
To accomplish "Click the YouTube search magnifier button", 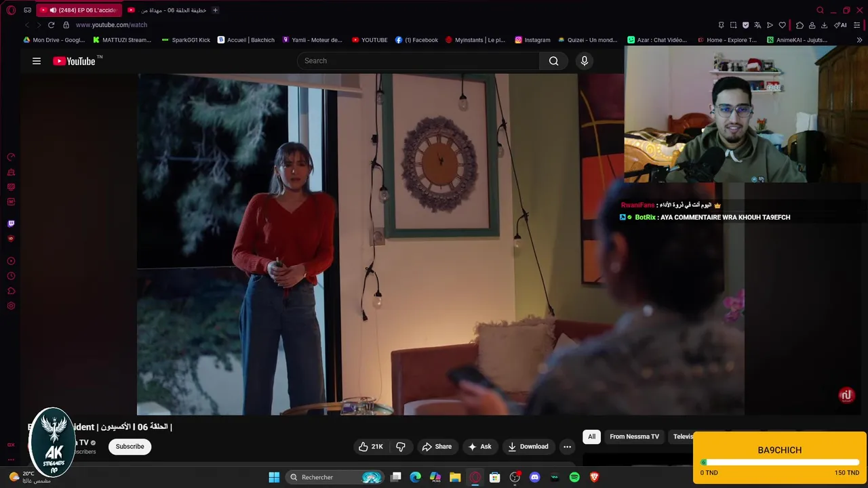I will coord(554,61).
